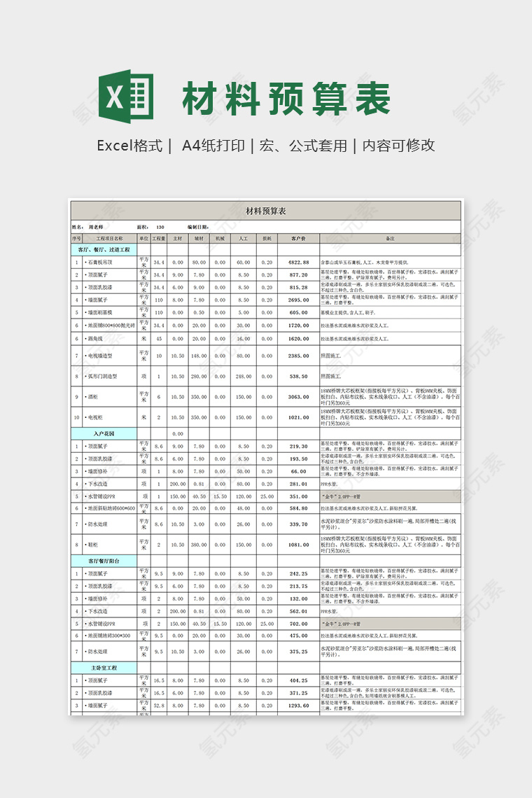Click the customer price 281.01

pos(298,484)
